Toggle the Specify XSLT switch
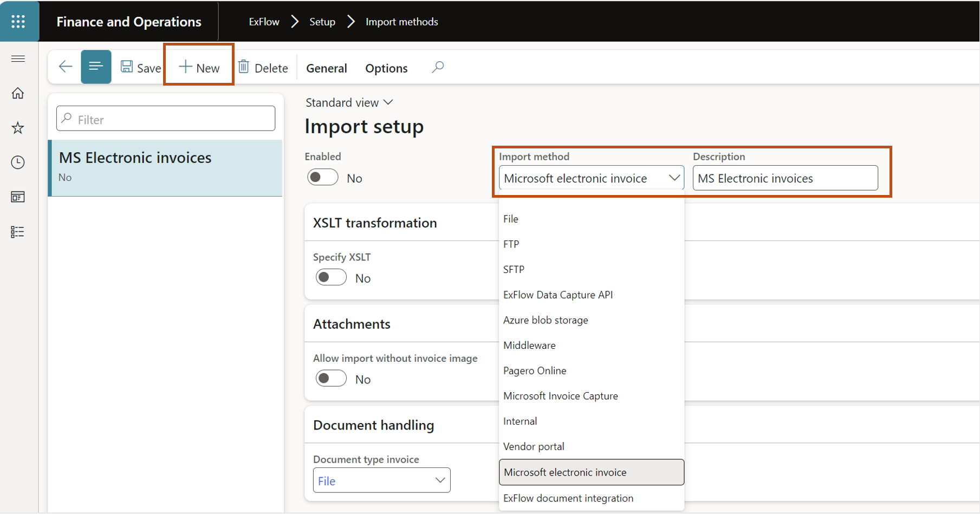Viewport: 980px width, 514px height. click(x=331, y=277)
